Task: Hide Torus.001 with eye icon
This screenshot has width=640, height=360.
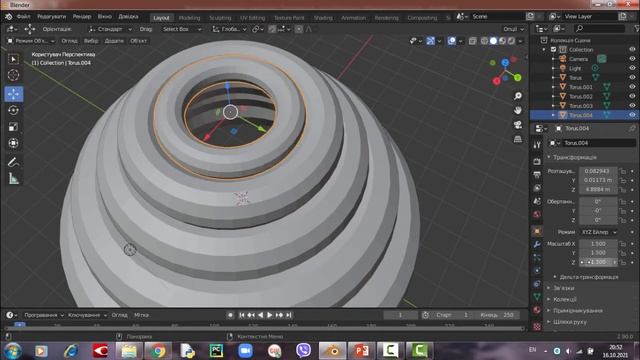Action: click(632, 87)
